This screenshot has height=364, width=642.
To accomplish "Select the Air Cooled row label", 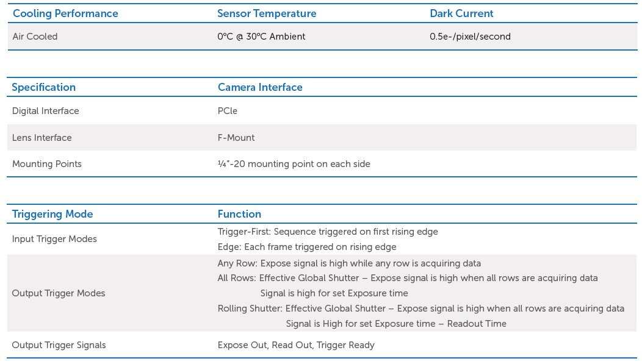I will [x=35, y=37].
